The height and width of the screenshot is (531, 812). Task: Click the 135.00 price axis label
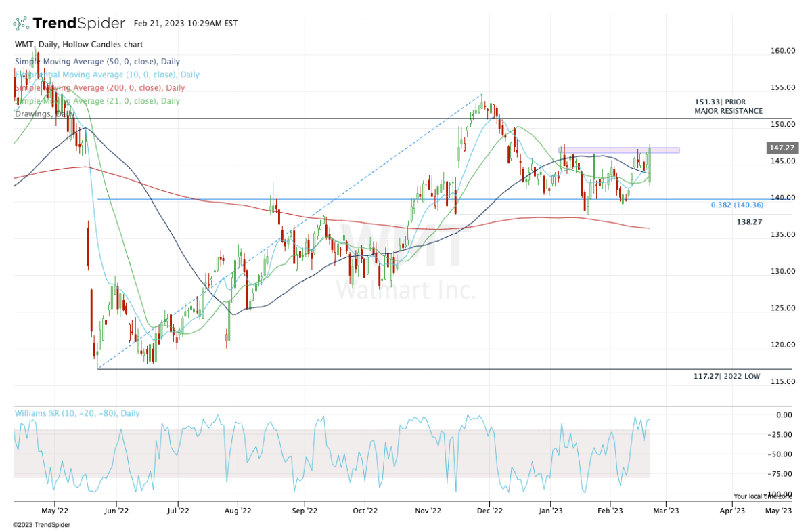point(782,235)
